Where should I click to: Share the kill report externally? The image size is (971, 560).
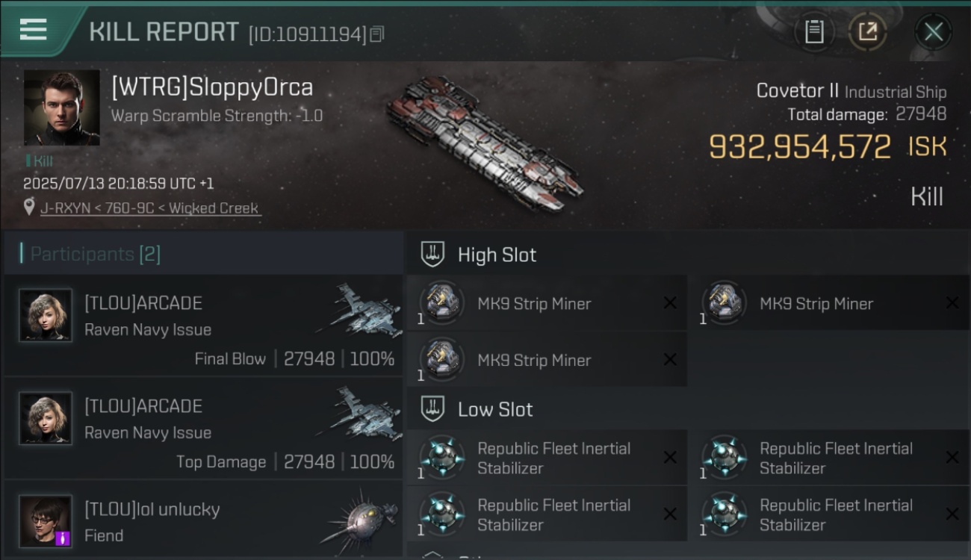[x=867, y=32]
